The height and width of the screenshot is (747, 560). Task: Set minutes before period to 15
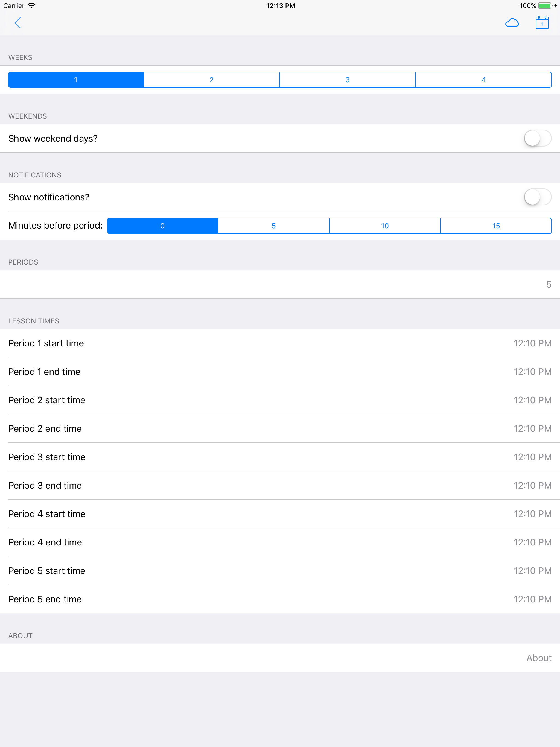pos(496,226)
